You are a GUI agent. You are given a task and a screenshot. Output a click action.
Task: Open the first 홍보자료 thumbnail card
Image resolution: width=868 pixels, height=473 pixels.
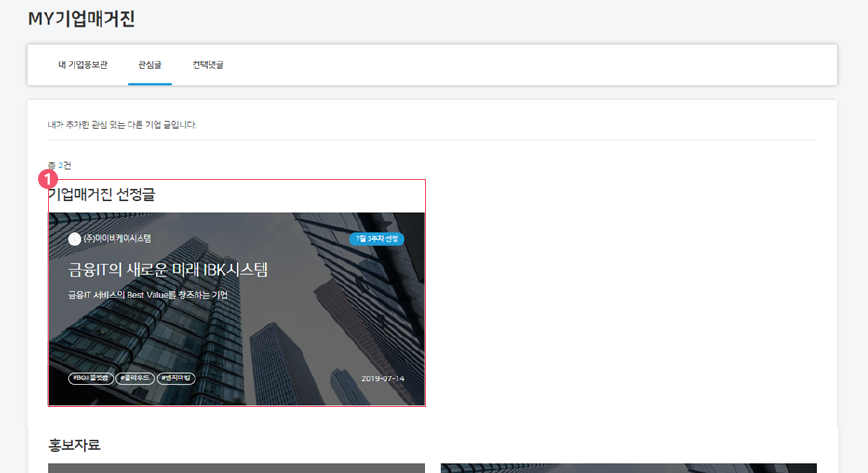[236, 468]
